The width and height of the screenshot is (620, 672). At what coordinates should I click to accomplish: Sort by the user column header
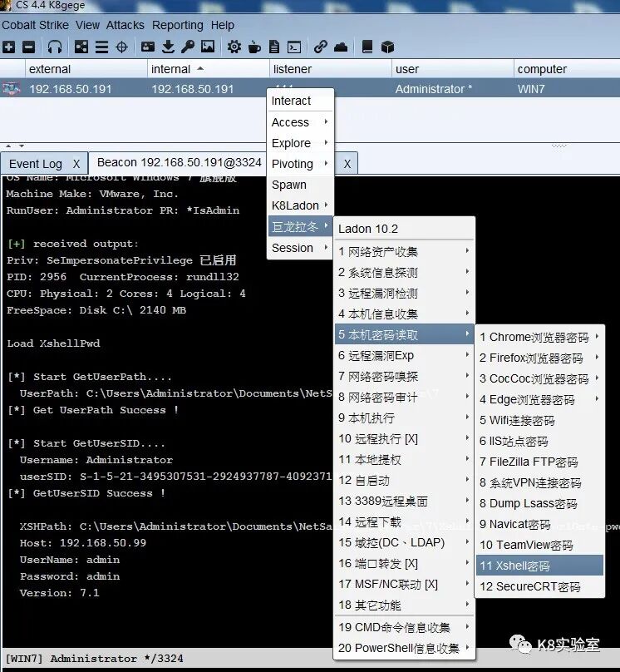pyautogui.click(x=453, y=69)
